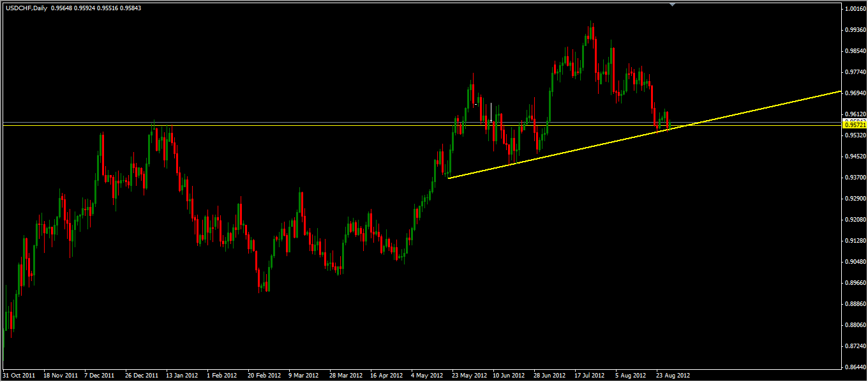Select the yellow ascending trendline
The image size is (868, 382).
point(574,151)
